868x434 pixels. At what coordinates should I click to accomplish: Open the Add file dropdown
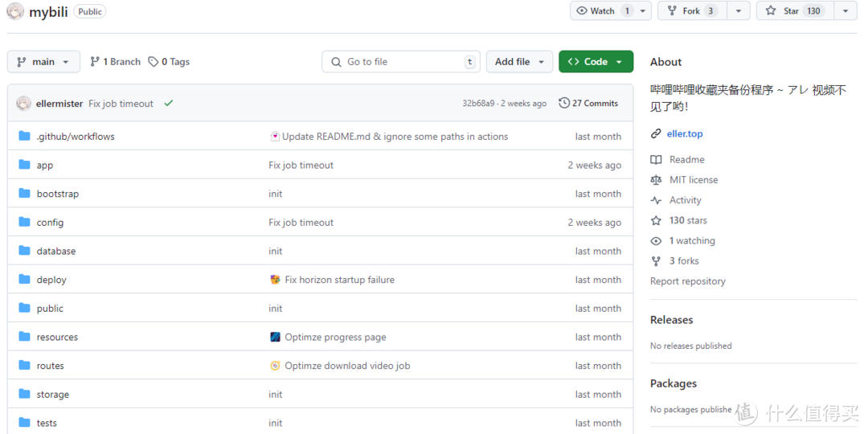coord(519,62)
